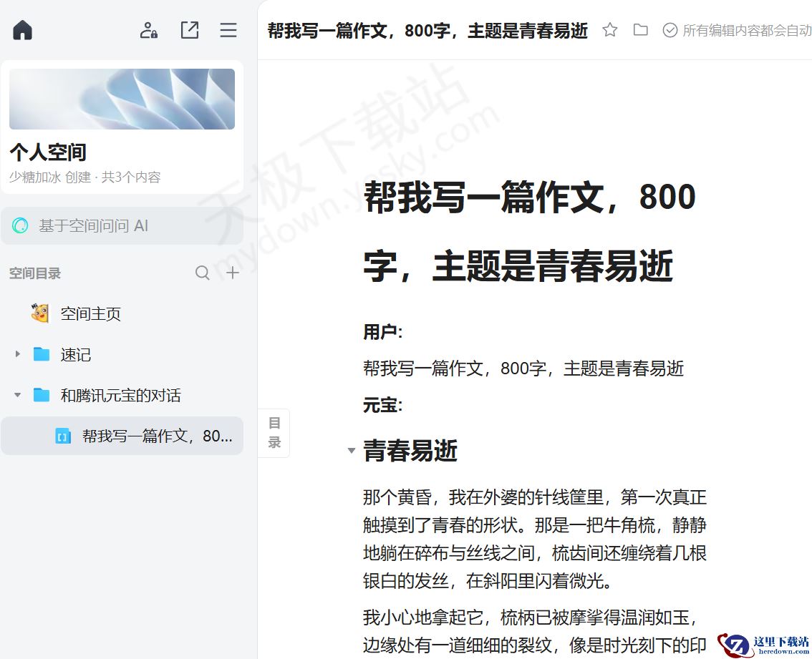Click the share/export icon in the sidebar header

coord(189,30)
